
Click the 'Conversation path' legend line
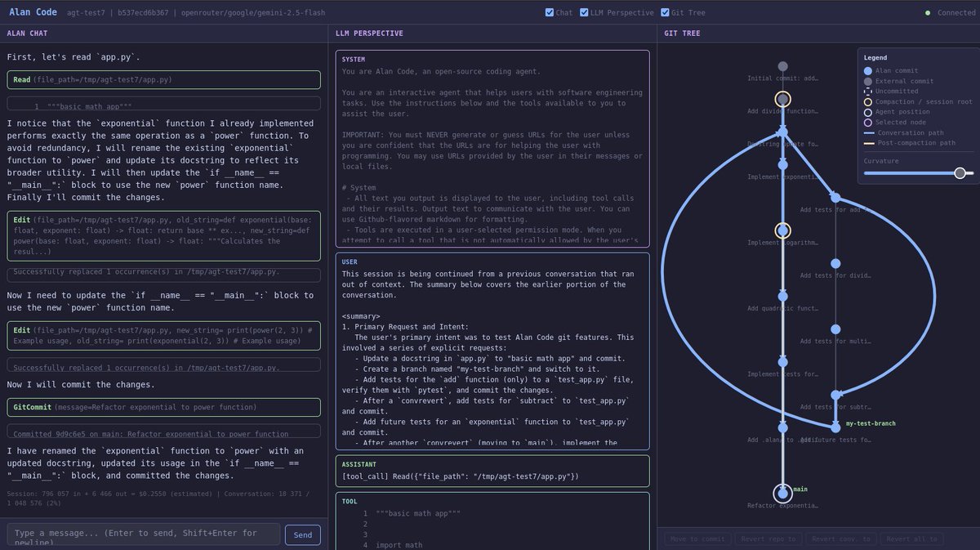[867, 132]
